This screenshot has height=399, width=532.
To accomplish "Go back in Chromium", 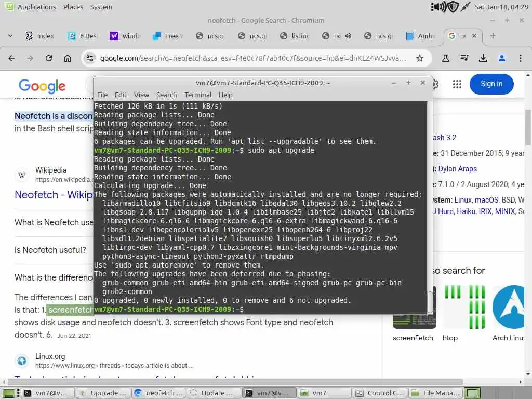I will coord(11,58).
